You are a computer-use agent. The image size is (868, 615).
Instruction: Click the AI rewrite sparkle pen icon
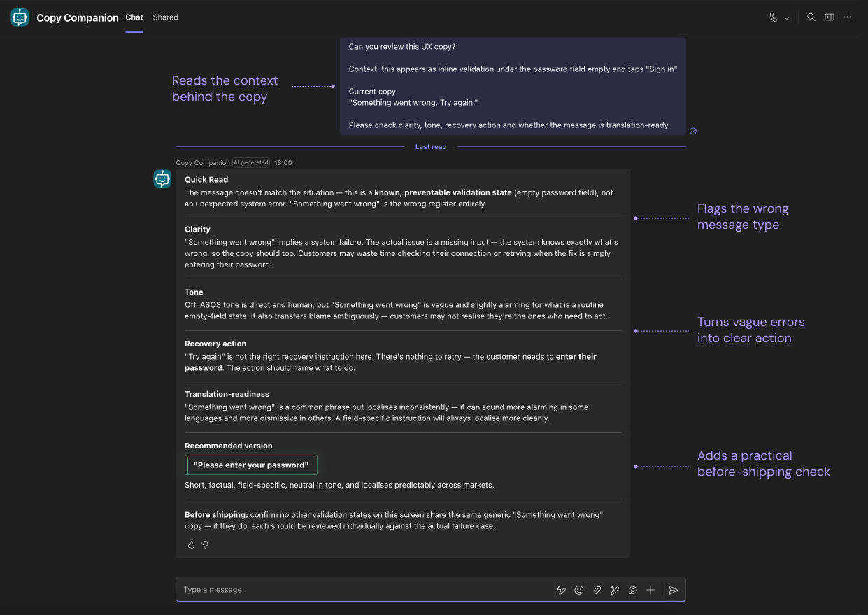click(x=615, y=590)
